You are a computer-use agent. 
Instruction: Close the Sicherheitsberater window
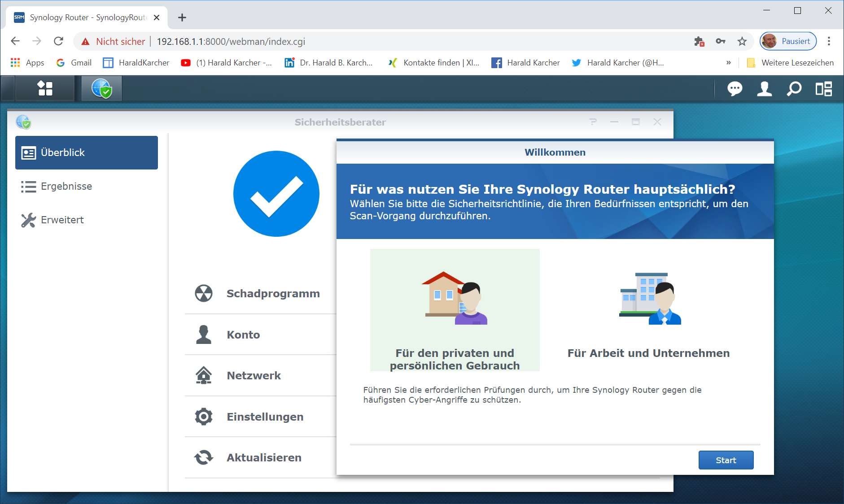[657, 122]
